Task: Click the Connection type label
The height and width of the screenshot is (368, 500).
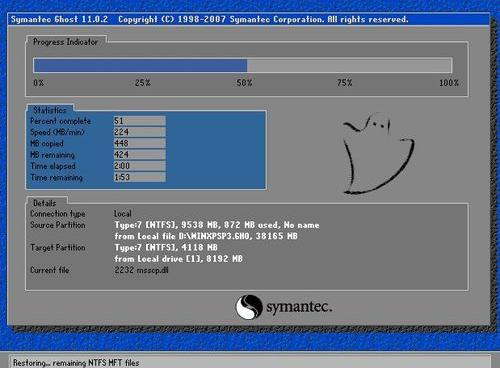Action: point(58,214)
